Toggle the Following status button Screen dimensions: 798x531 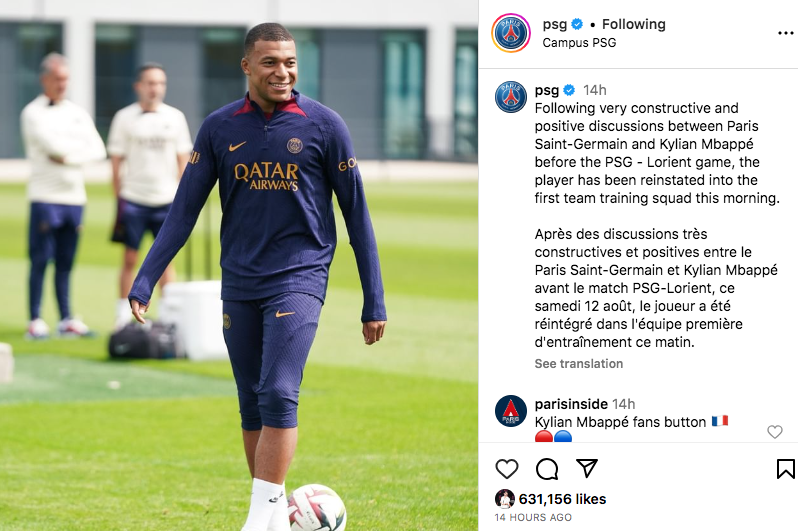[634, 24]
